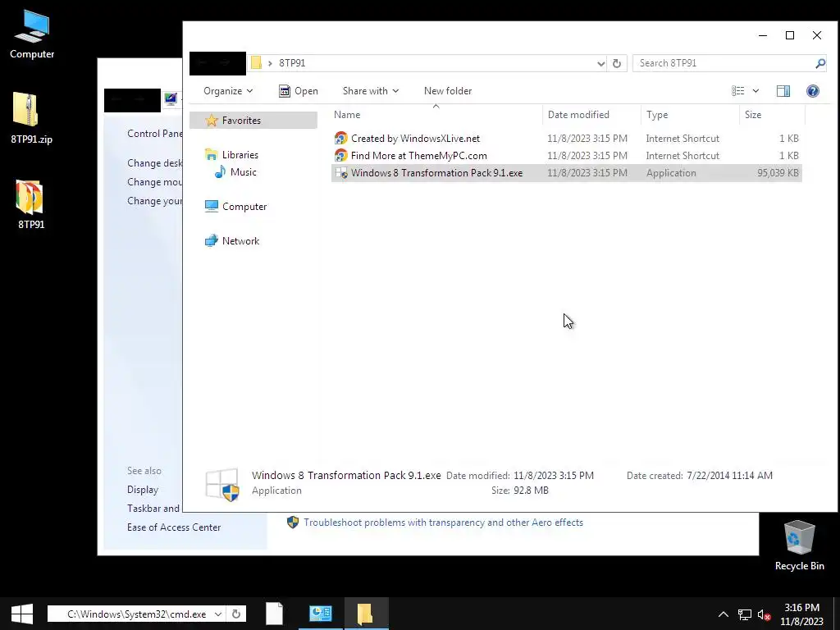Viewport: 840px width, 630px height.
Task: Click the address bar folder icon
Action: tap(256, 62)
